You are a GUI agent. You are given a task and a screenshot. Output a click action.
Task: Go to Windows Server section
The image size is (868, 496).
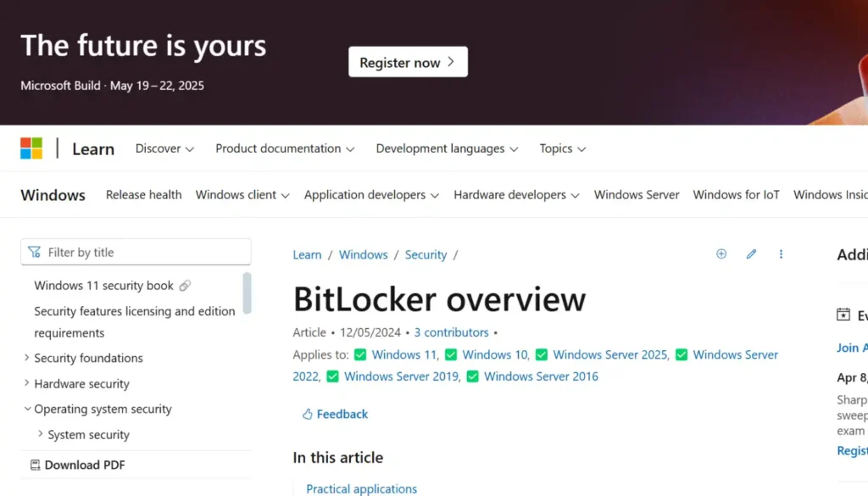637,195
